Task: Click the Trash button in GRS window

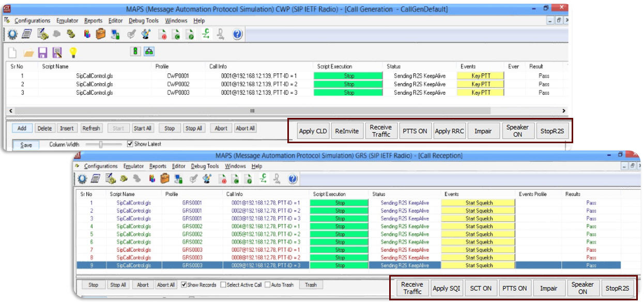Action: coord(311,285)
